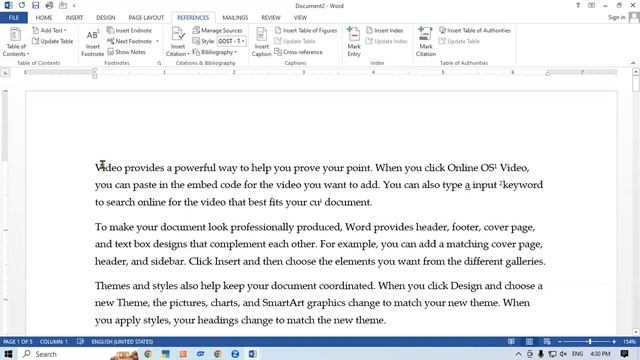
Task: Open Ribbon Display Options
Action: pos(591,6)
